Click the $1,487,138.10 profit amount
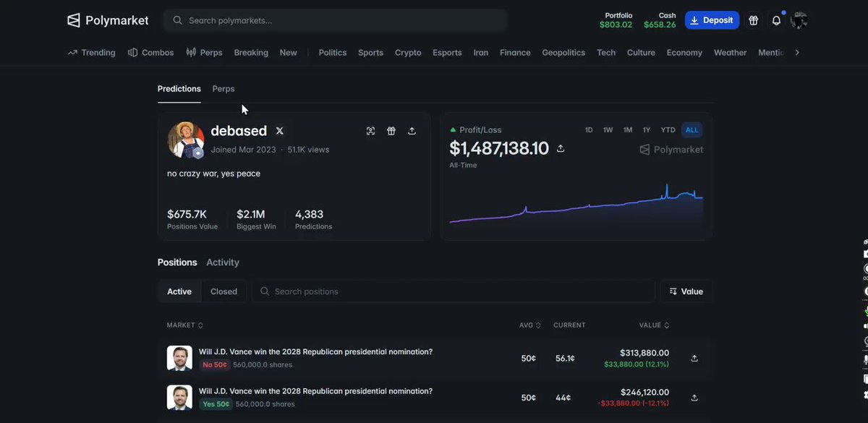 coord(499,148)
